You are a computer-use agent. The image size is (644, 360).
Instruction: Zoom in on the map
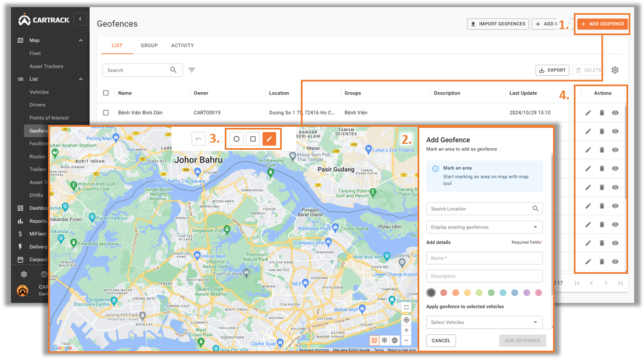406,330
